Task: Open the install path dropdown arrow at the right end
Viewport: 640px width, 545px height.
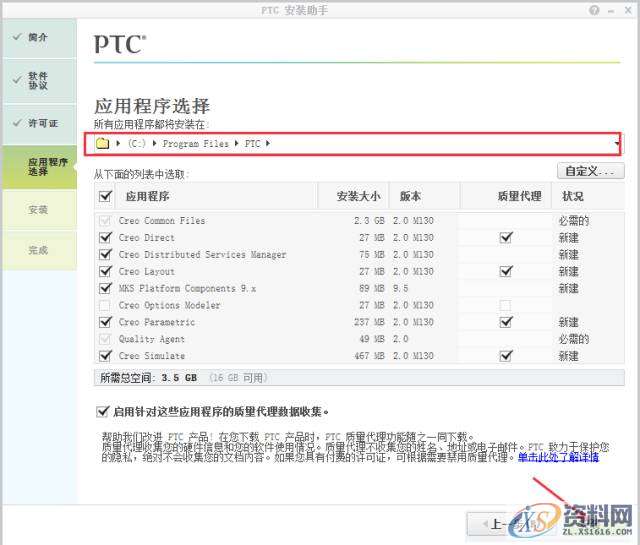Action: 617,143
